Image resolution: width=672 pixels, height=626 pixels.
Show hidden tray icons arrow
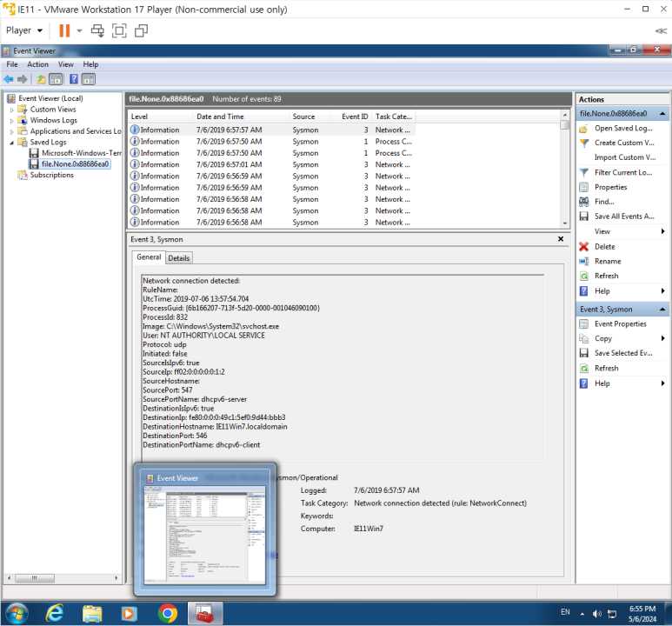tap(582, 614)
